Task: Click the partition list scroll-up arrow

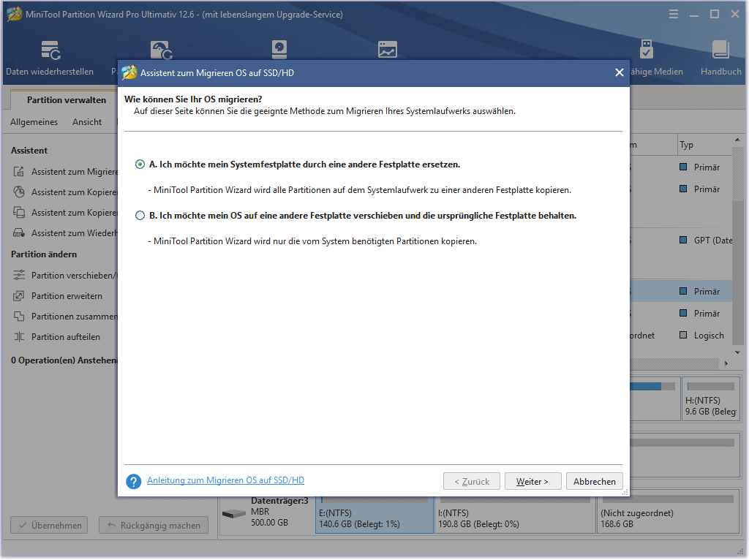Action: click(737, 140)
